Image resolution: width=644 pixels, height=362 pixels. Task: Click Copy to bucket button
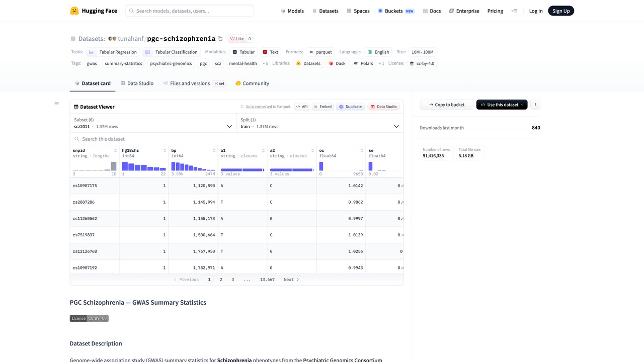(x=447, y=105)
